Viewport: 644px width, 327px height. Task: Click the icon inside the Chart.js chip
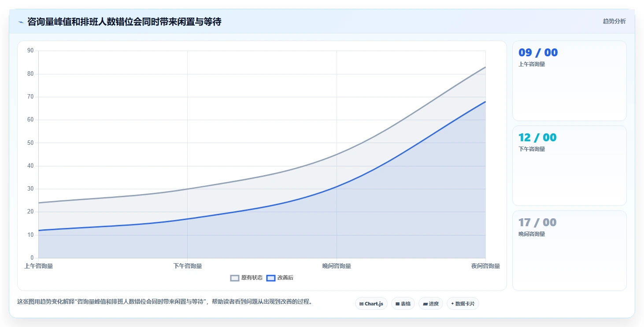[362, 304]
